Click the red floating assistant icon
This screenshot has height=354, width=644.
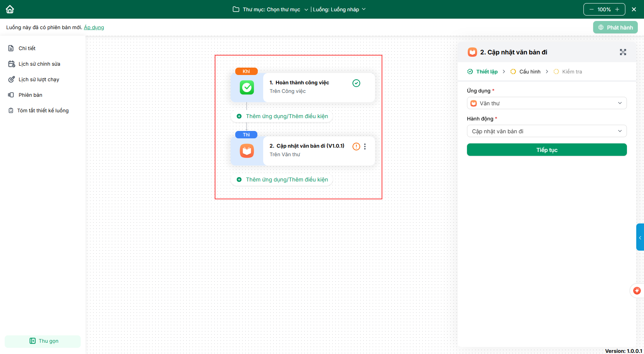click(x=637, y=291)
